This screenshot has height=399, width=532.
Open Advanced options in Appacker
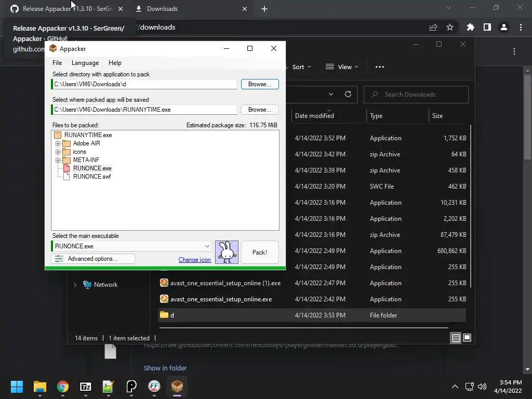click(94, 259)
